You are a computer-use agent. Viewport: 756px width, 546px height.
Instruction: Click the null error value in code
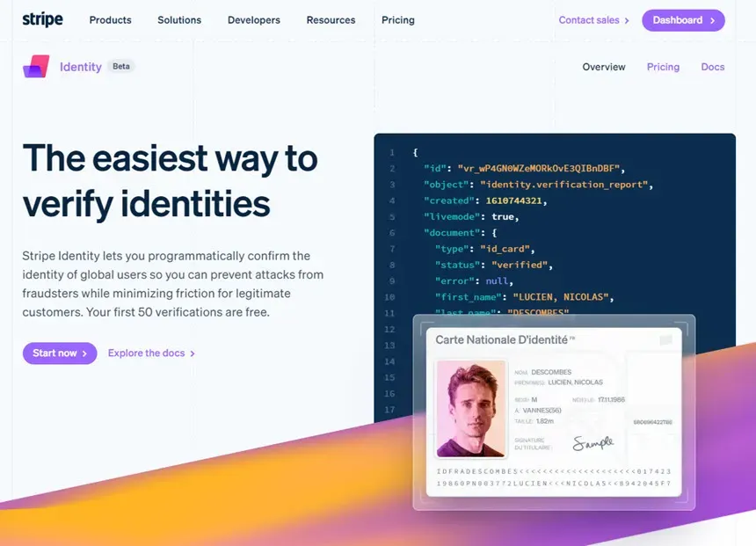[x=497, y=281]
